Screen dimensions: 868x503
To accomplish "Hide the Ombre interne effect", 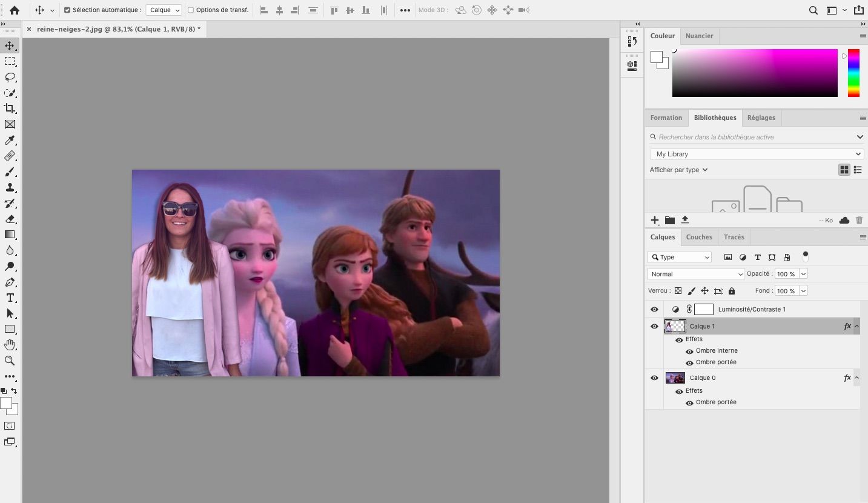I will point(689,351).
